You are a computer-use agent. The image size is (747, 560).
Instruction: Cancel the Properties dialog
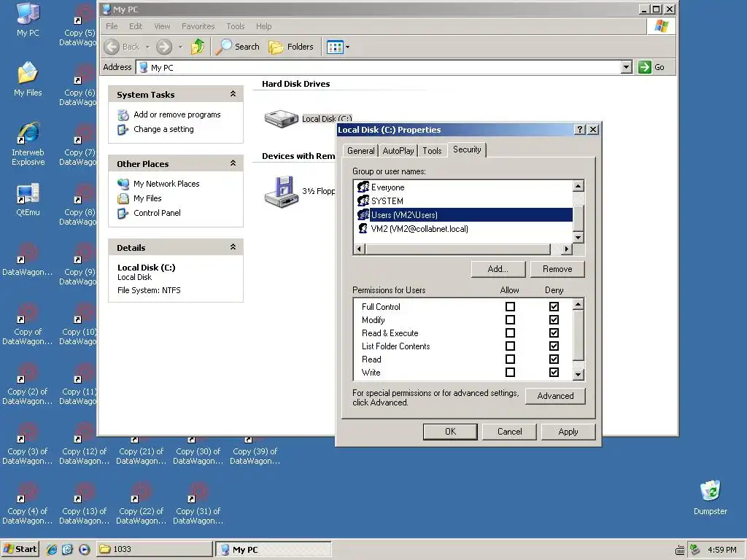pyautogui.click(x=509, y=432)
